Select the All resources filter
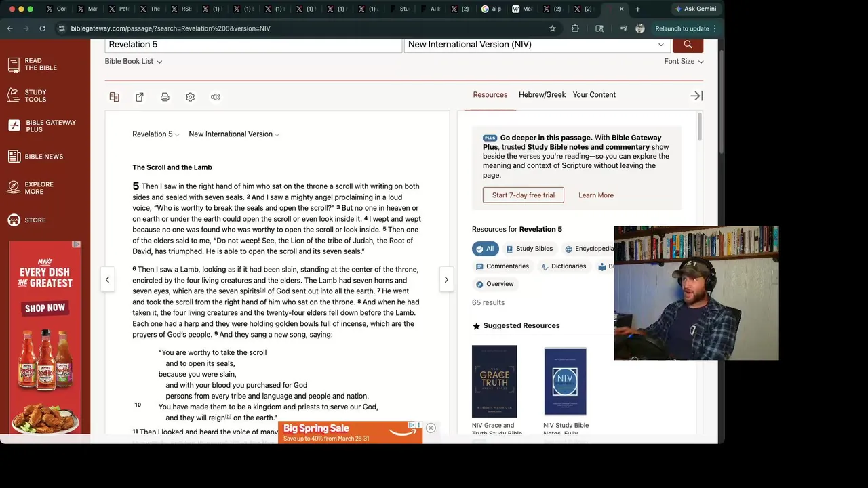Image resolution: width=868 pixels, height=488 pixels. pyautogui.click(x=485, y=249)
